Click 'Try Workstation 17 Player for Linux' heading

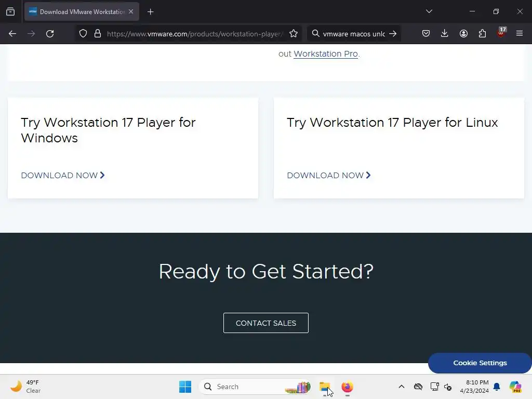(392, 123)
